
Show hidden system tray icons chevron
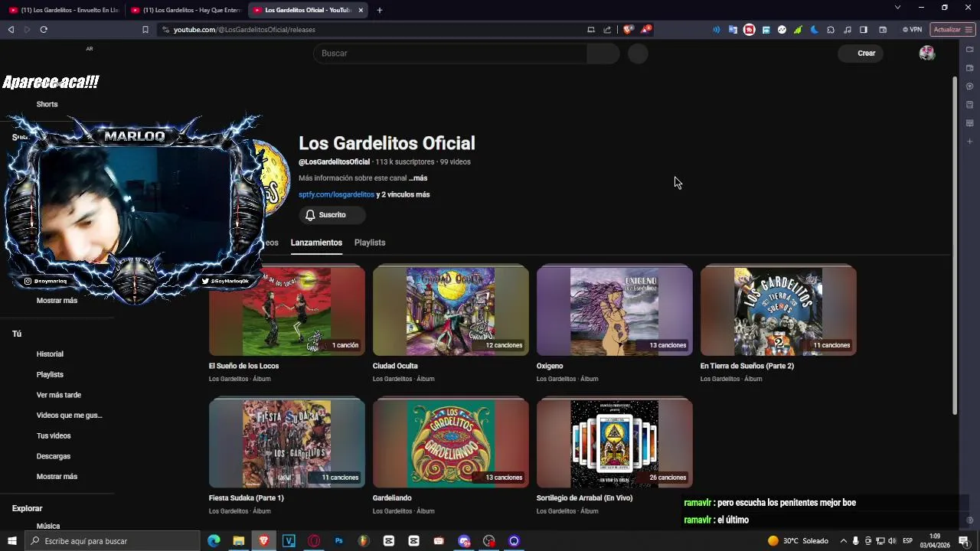point(843,541)
